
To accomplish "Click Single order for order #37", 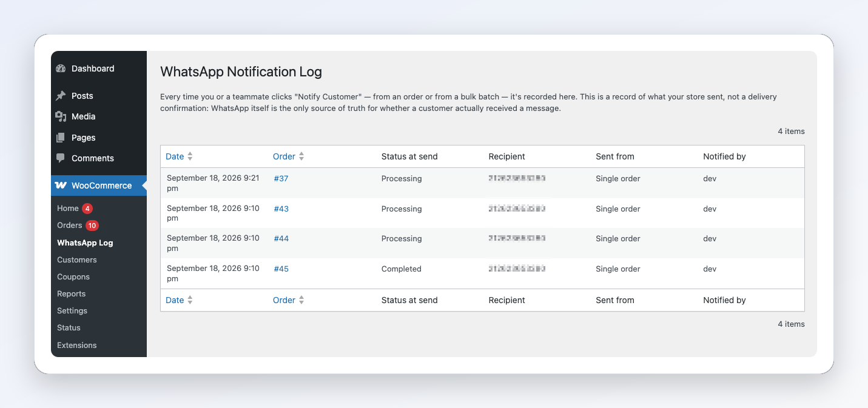I will [x=618, y=179].
